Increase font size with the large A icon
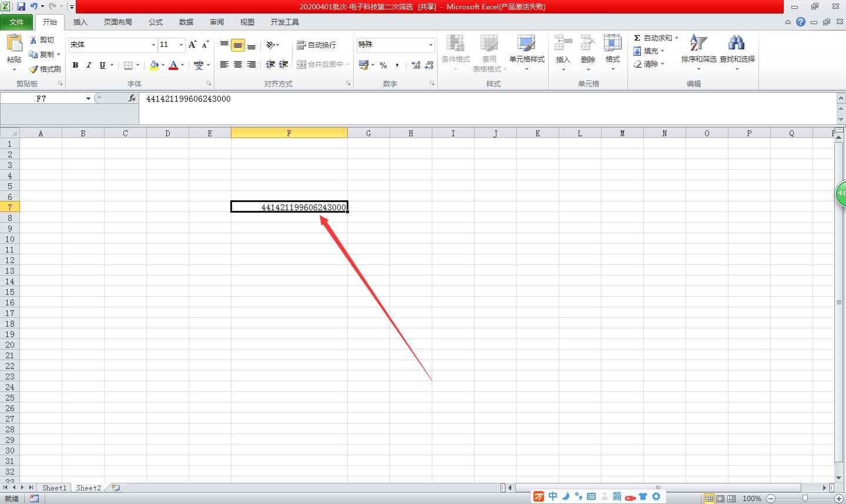The height and width of the screenshot is (504, 846). (x=192, y=45)
